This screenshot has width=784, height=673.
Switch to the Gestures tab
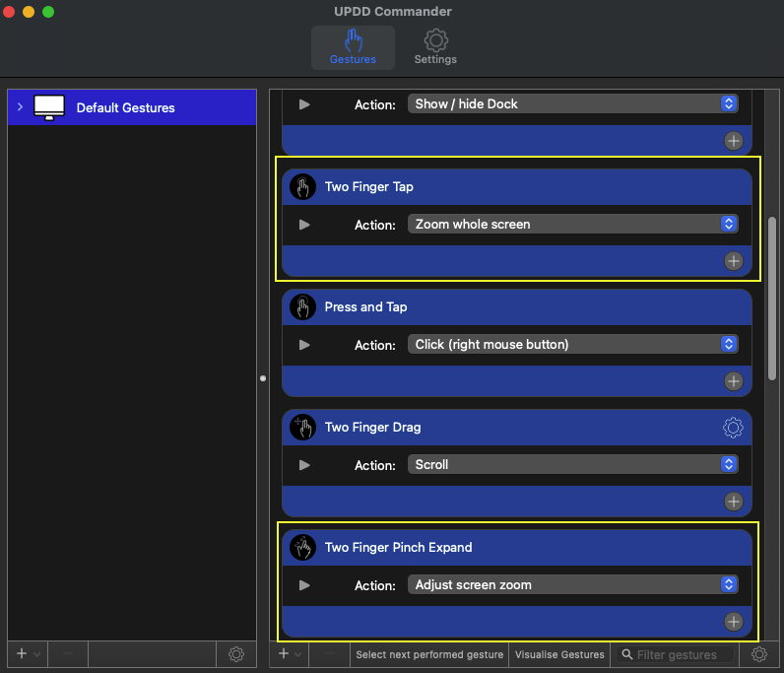[353, 47]
